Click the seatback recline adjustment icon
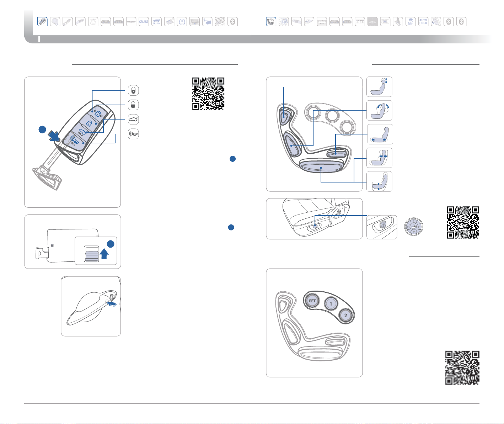504x424 pixels. point(379,110)
